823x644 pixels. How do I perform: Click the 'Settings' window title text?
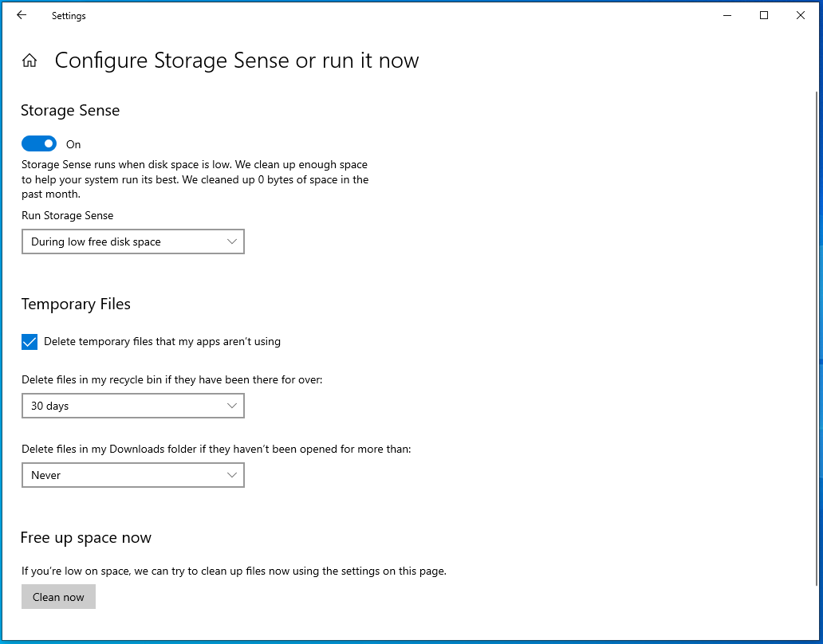[69, 16]
